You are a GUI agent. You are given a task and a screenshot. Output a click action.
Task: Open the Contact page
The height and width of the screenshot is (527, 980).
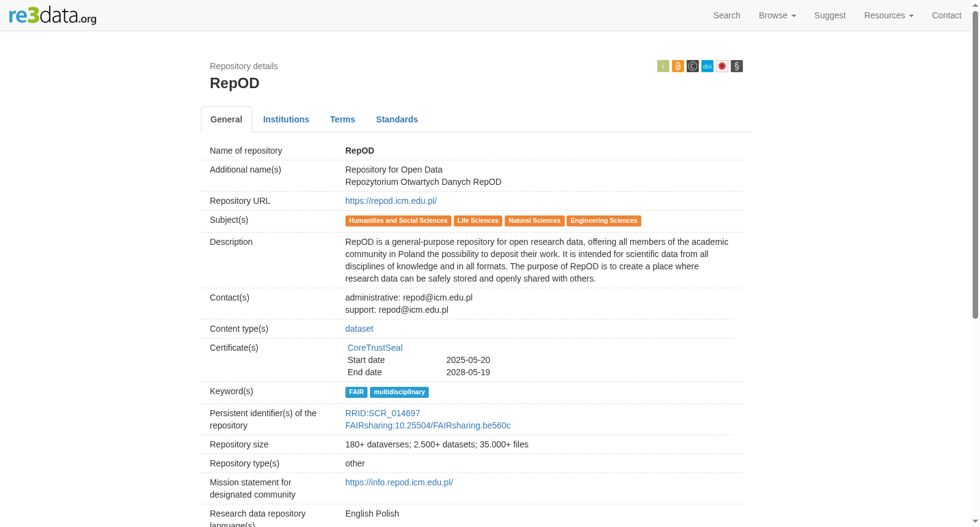[x=947, y=15]
